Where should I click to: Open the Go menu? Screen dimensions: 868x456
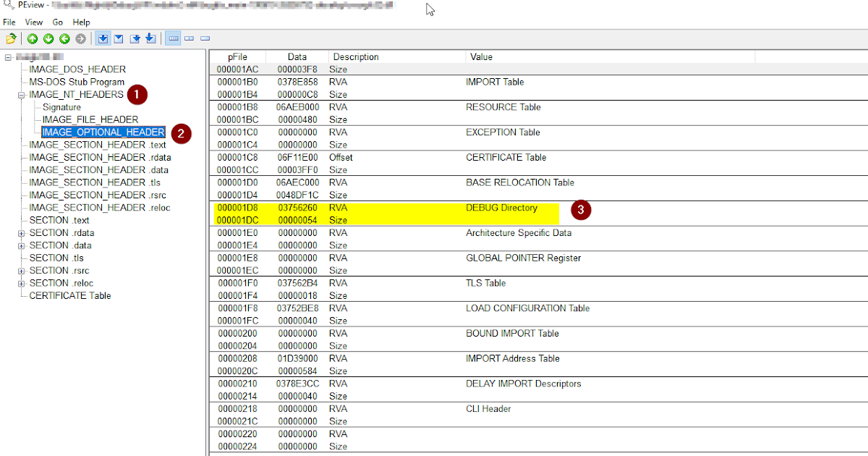click(57, 22)
